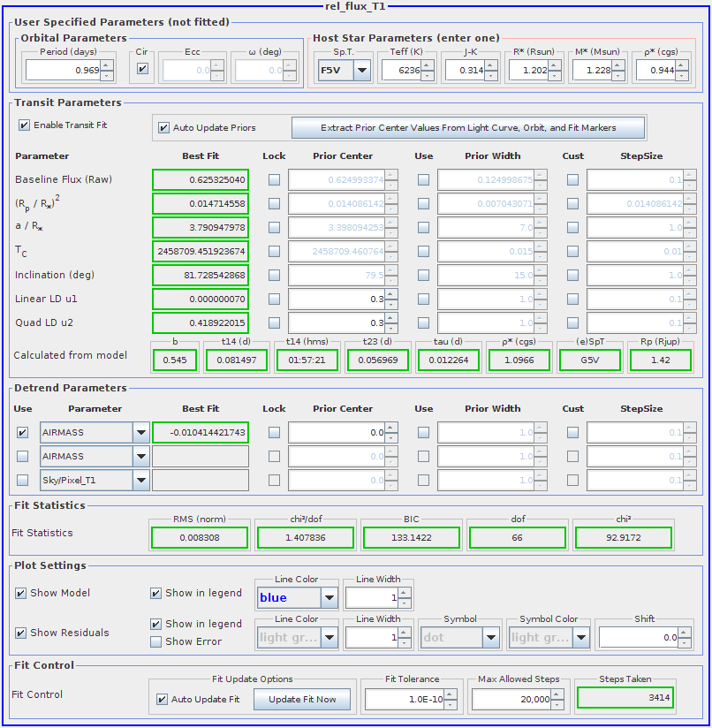
Task: Open first AIRMASS detrend parameter dropdown
Action: click(141, 433)
